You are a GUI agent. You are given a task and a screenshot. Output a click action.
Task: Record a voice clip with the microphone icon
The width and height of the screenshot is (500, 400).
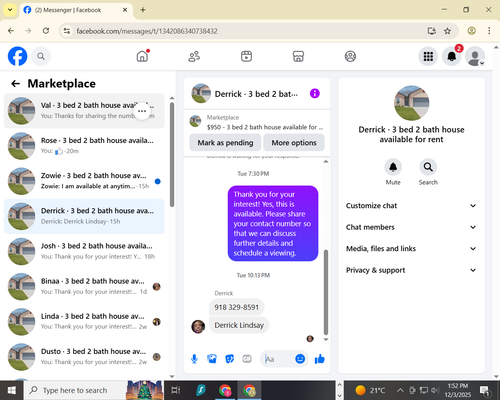(194, 359)
